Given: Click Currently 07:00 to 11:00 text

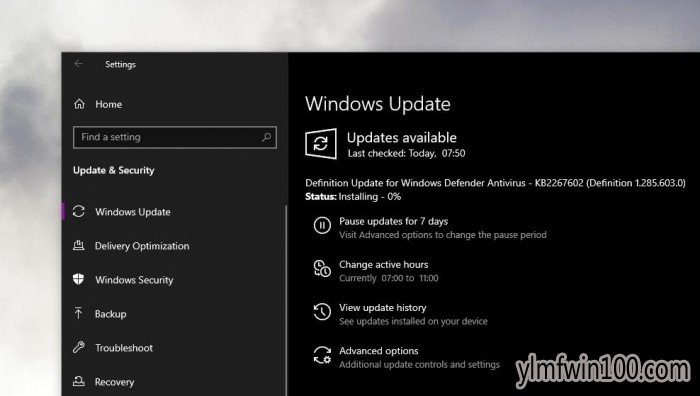Looking at the screenshot, I should click(388, 278).
